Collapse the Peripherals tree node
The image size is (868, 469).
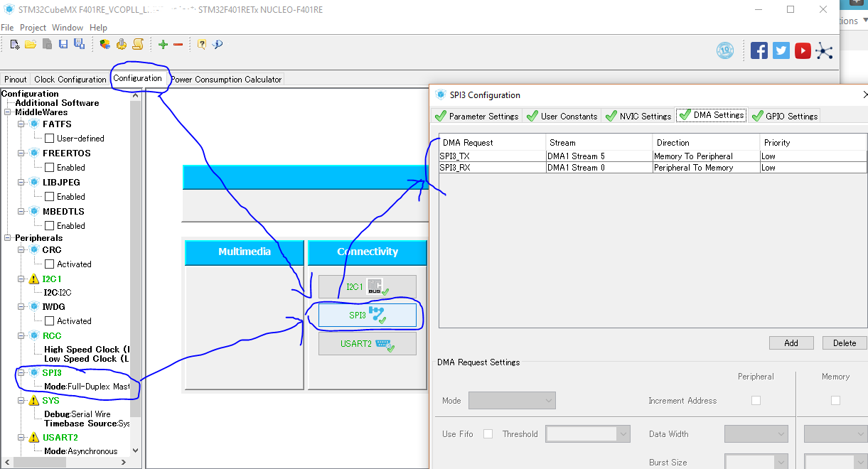(8, 238)
